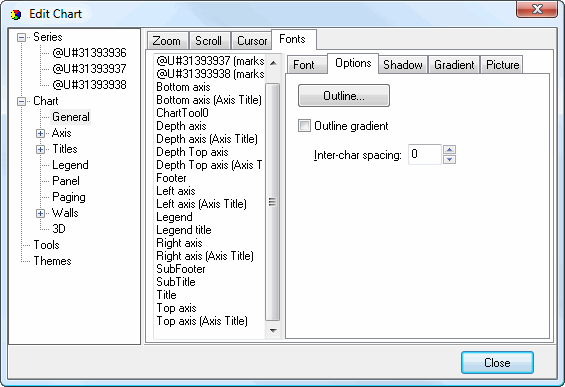Image resolution: width=565 pixels, height=387 pixels.
Task: Collapse the Series tree node
Action: point(22,37)
